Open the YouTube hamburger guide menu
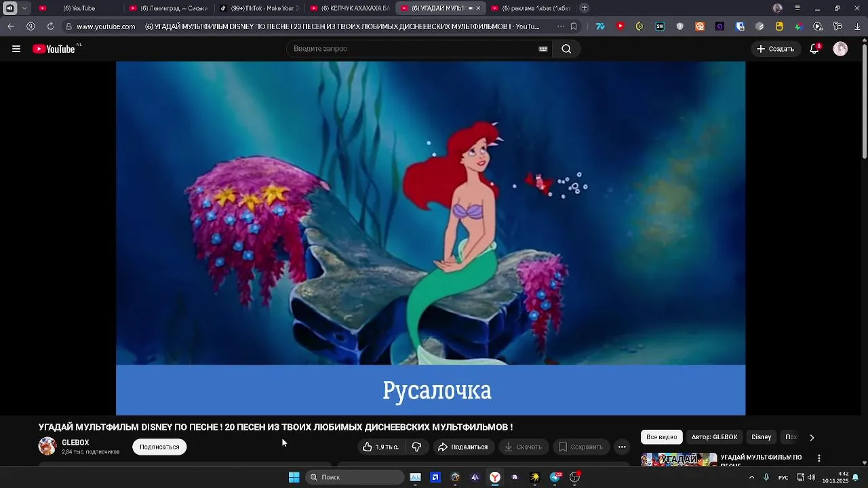 pos(16,49)
